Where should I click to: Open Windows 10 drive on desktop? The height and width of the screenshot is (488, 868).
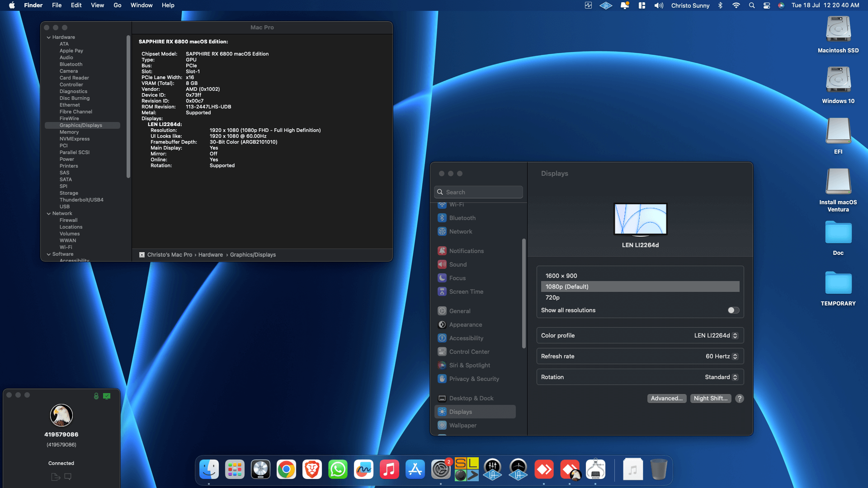[x=838, y=80]
